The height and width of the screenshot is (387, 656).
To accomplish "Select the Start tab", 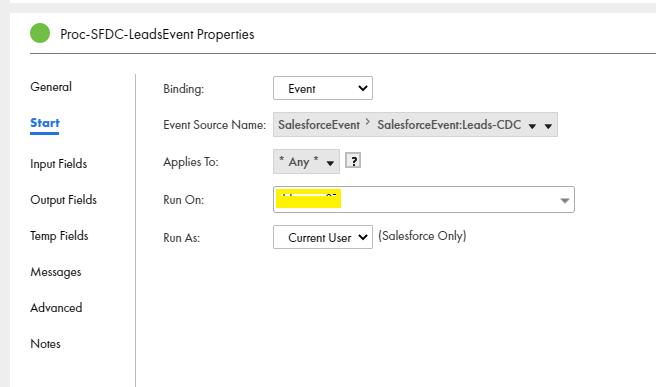I will pyautogui.click(x=45, y=123).
